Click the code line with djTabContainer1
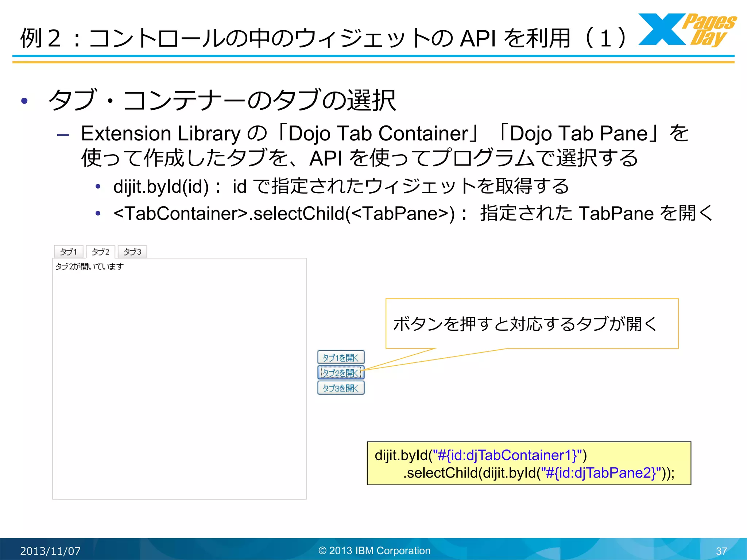The height and width of the screenshot is (560, 747). tap(481, 455)
